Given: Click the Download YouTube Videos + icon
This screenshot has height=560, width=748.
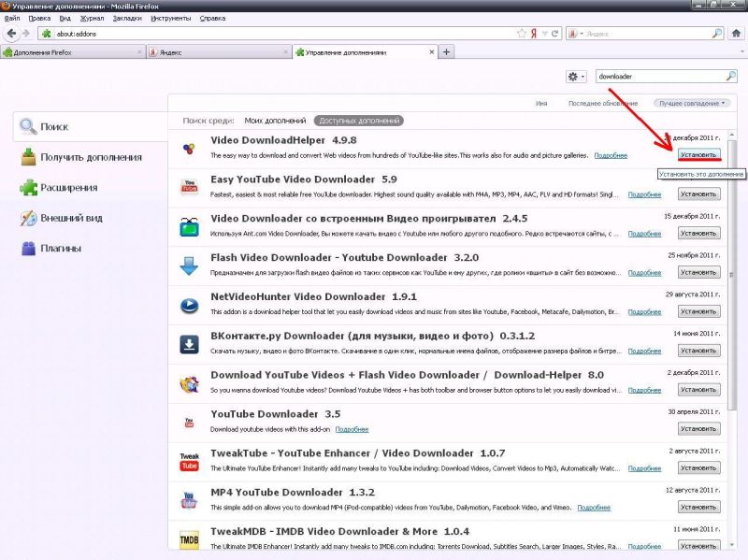Looking at the screenshot, I should [189, 383].
